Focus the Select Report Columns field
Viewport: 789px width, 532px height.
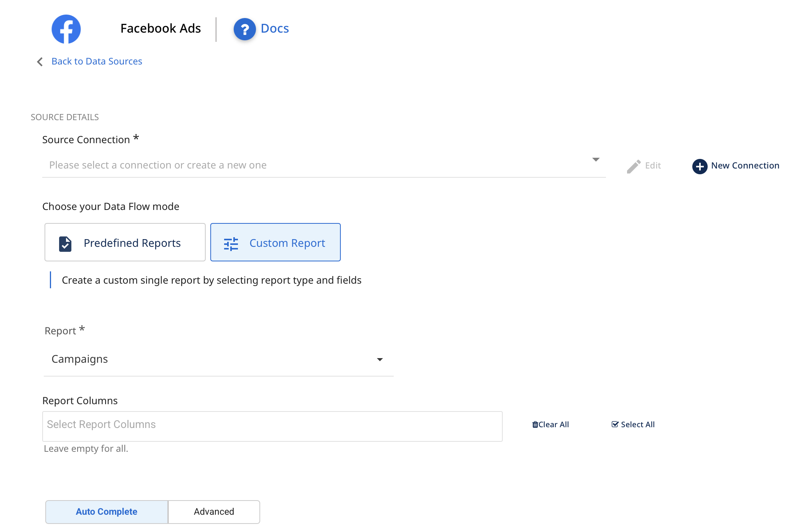[272, 426]
